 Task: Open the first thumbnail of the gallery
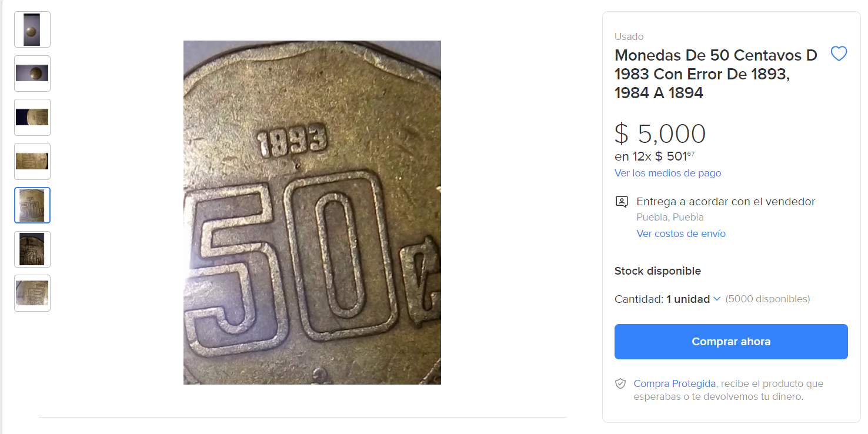pos(32,29)
